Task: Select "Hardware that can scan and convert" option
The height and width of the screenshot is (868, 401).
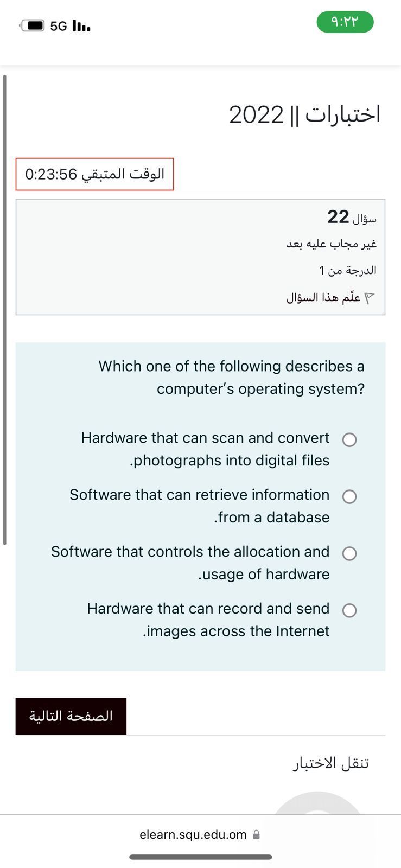Action: [x=349, y=439]
